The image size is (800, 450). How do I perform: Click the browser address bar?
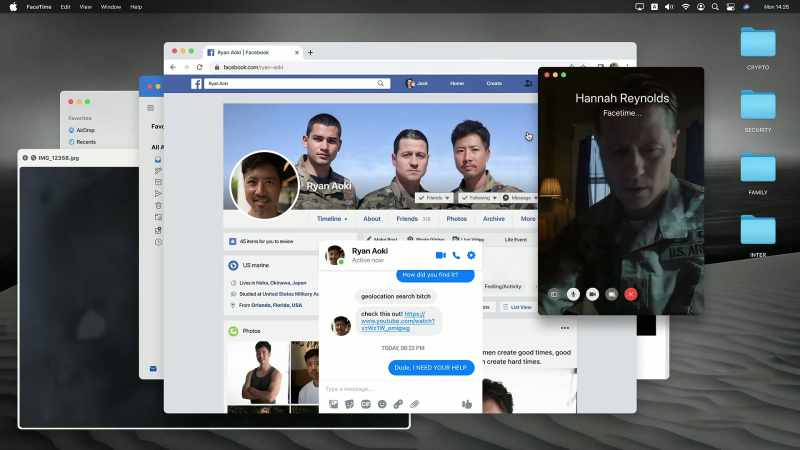(388, 67)
